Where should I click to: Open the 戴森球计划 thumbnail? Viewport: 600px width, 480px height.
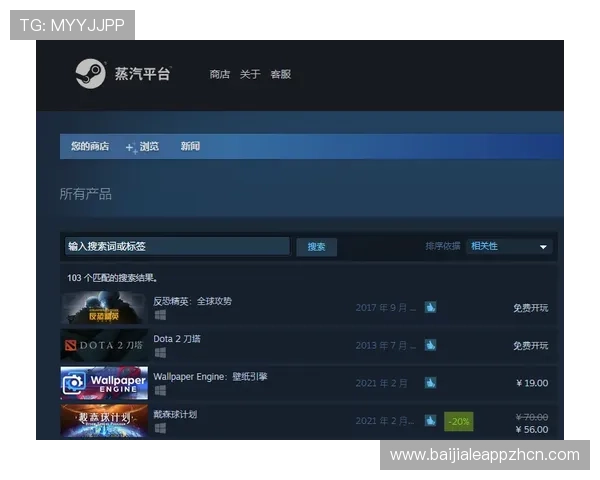tap(104, 421)
